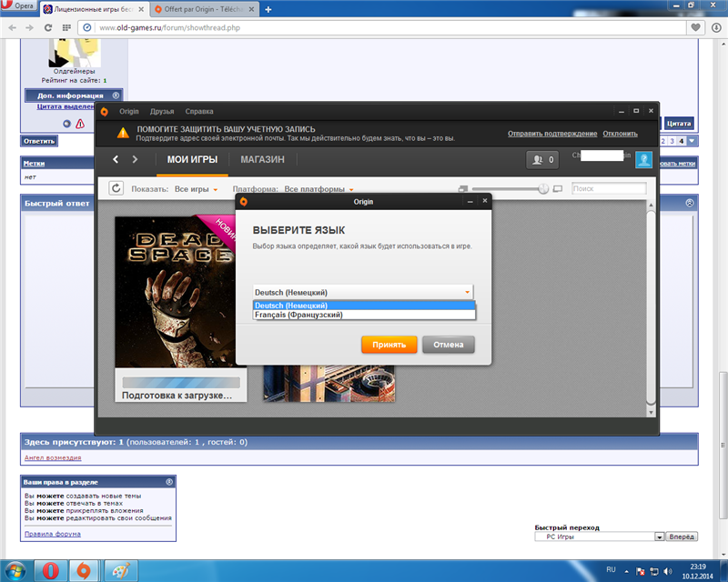Image resolution: width=728 pixels, height=582 pixels.
Task: Open the Справка menu
Action: tap(198, 111)
